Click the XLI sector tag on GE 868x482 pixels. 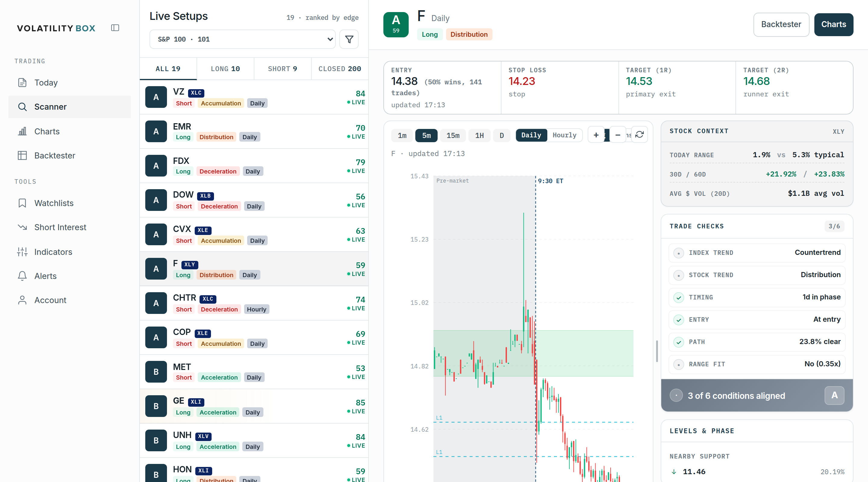(196, 402)
